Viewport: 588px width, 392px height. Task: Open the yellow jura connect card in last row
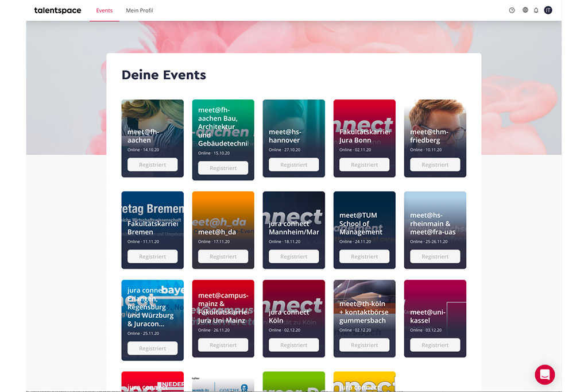point(364,381)
